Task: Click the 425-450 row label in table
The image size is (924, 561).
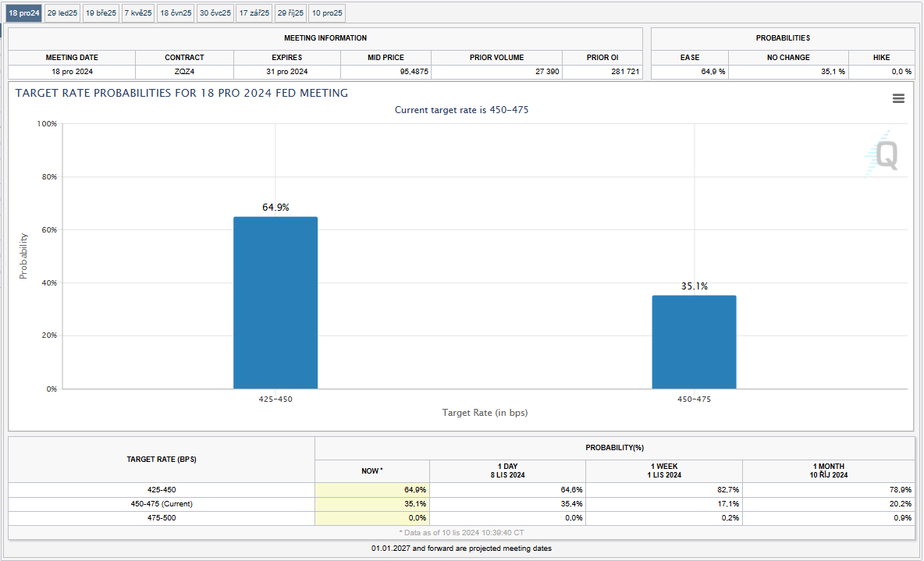Action: pos(162,490)
